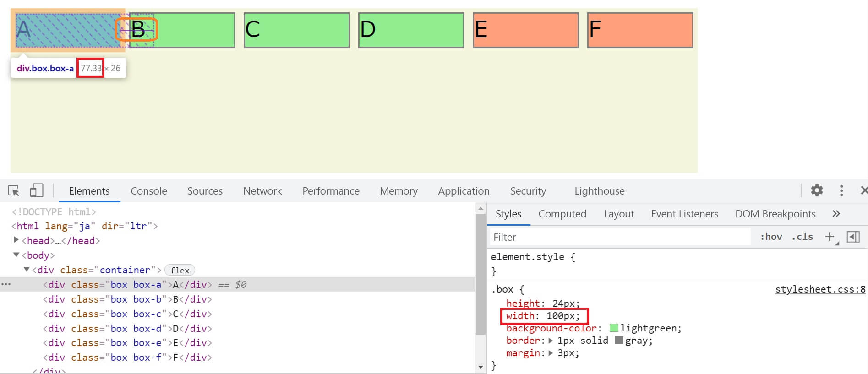The width and height of the screenshot is (868, 374).
Task: Click the ellipsis beside the selected box-a node
Action: coord(6,284)
